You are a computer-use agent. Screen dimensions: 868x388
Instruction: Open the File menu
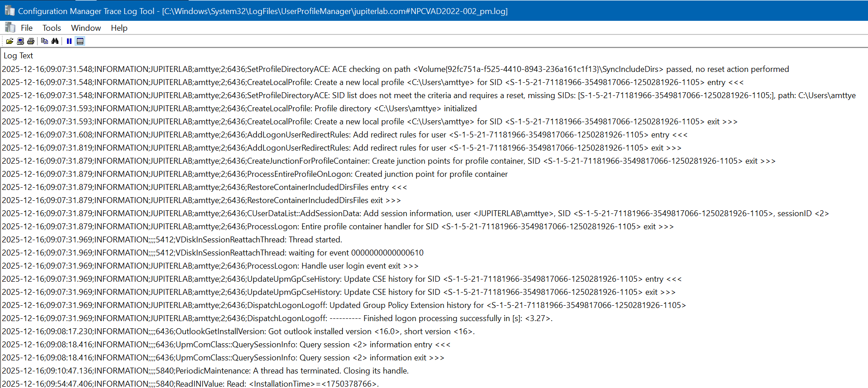pyautogui.click(x=27, y=28)
